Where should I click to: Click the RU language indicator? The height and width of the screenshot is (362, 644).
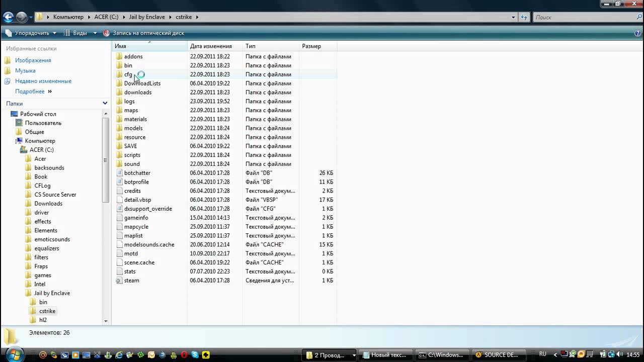(543, 354)
